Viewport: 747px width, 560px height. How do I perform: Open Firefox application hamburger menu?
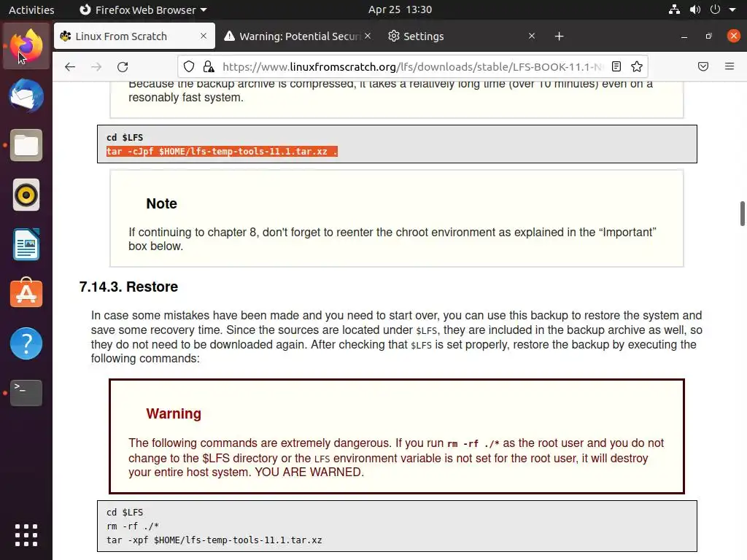pos(729,66)
